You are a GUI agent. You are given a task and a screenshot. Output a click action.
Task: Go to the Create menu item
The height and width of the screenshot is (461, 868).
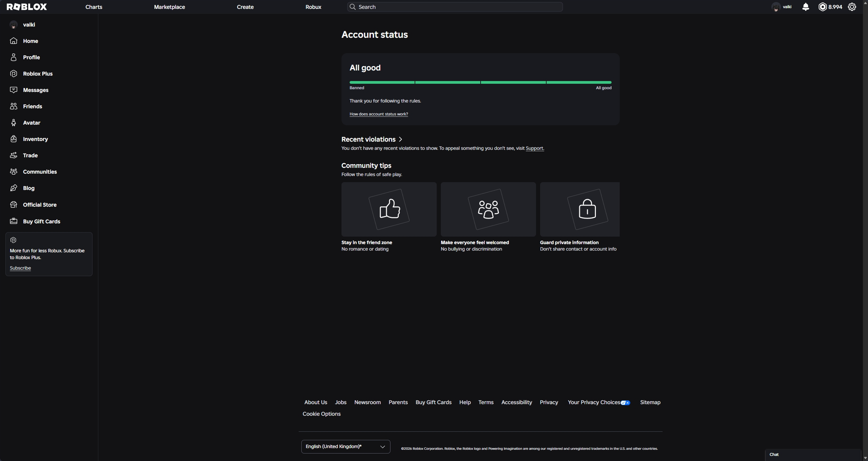(x=245, y=7)
